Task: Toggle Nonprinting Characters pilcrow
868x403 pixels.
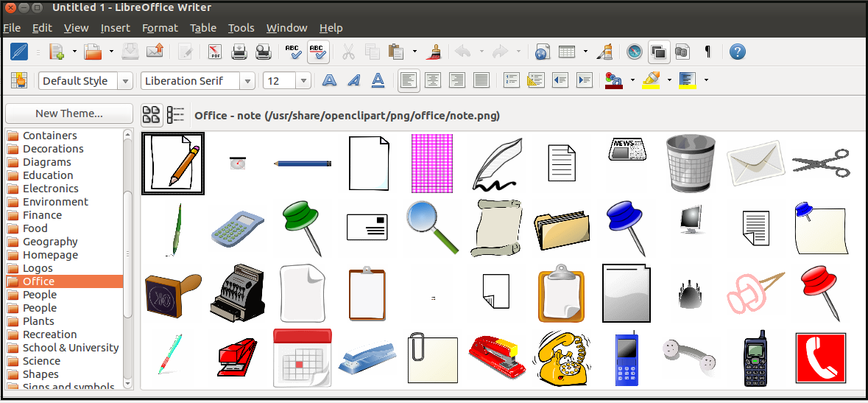Action: coord(708,52)
